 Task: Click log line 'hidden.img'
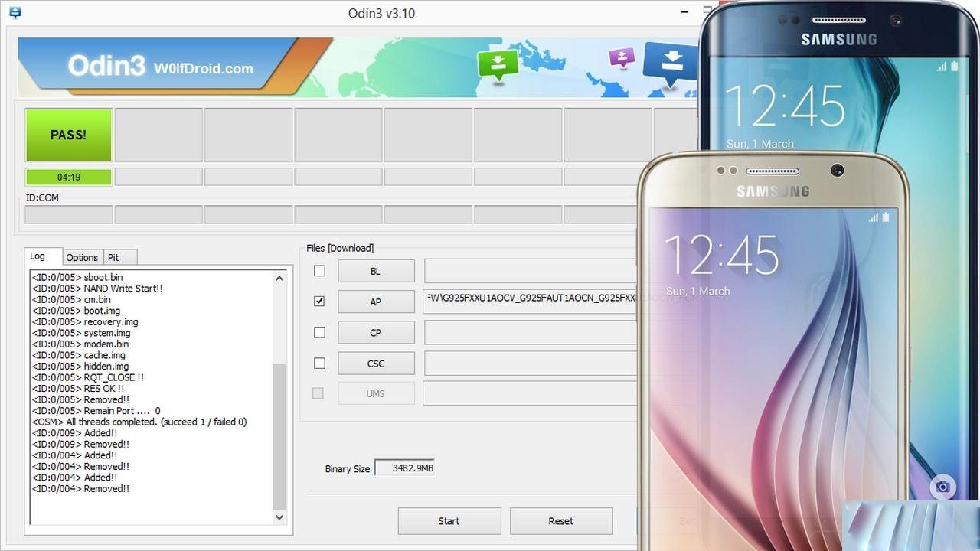click(x=80, y=366)
